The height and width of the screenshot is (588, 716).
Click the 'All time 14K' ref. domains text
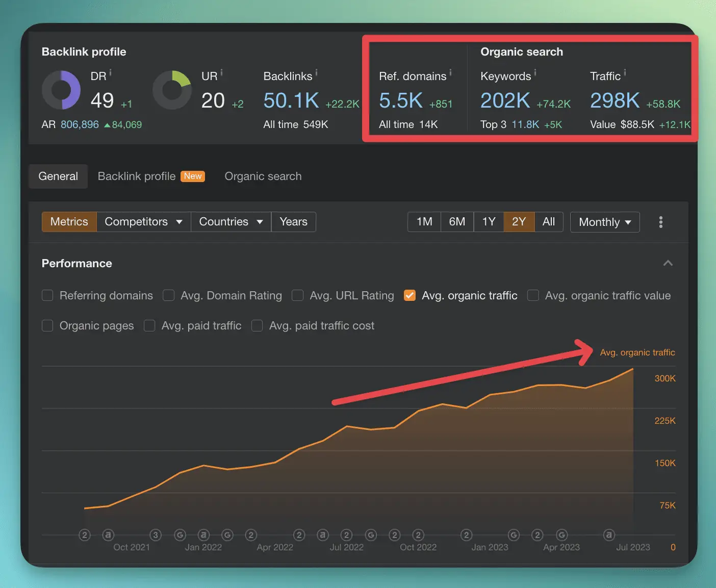tap(408, 124)
